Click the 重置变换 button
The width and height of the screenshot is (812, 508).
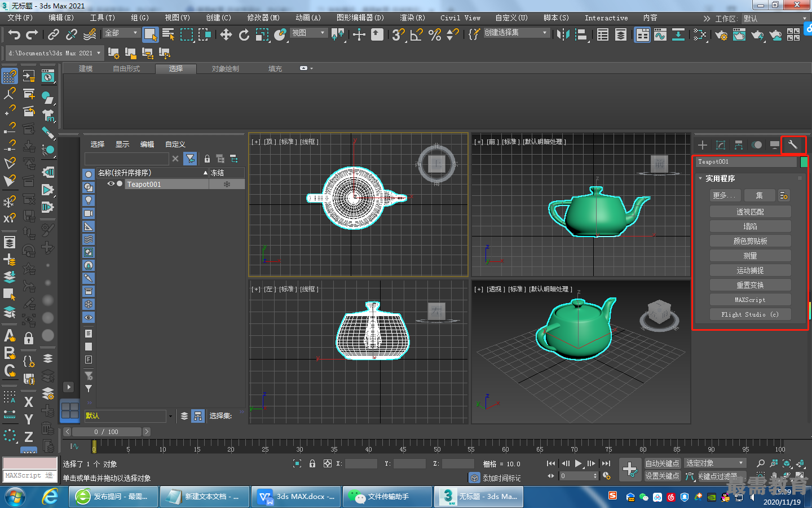(x=750, y=285)
